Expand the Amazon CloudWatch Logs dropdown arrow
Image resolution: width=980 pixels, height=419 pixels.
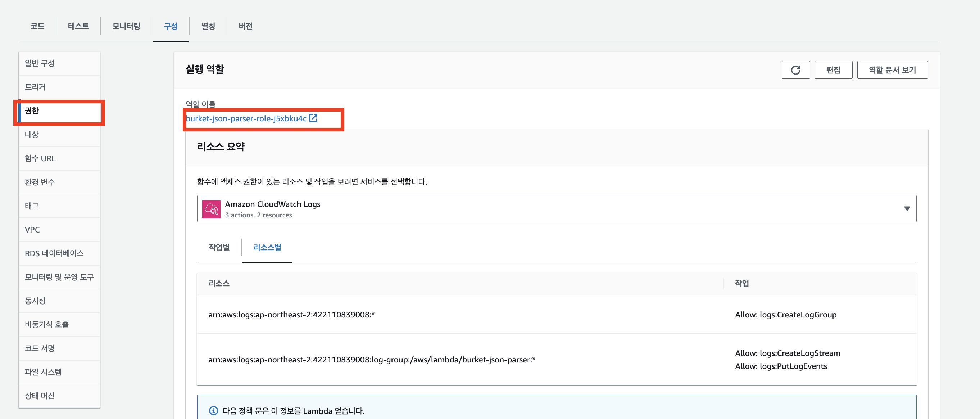point(907,208)
